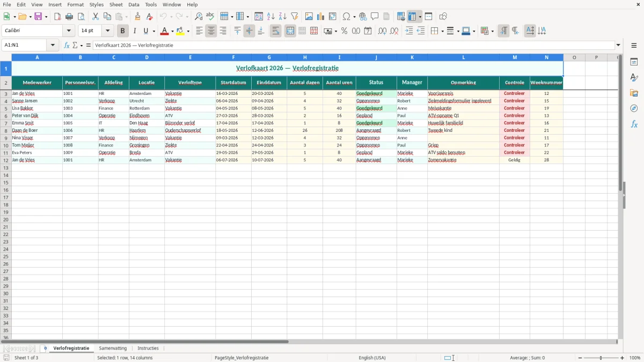Click the 100% zoom level

635,358
